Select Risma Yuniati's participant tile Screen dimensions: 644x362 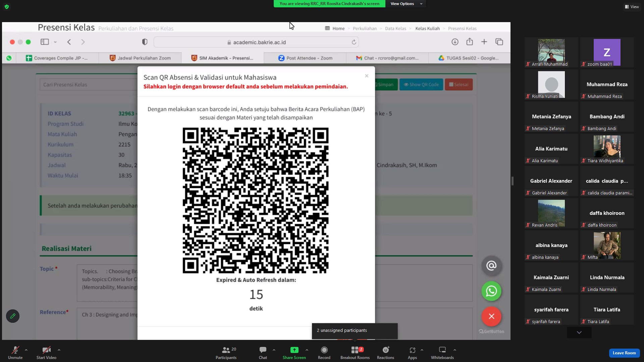551,84
